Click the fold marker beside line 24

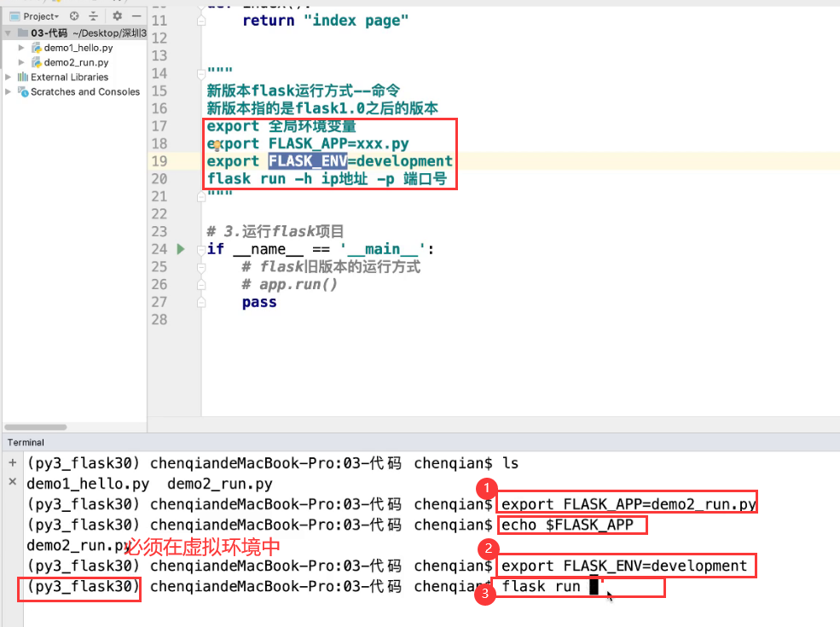[201, 249]
